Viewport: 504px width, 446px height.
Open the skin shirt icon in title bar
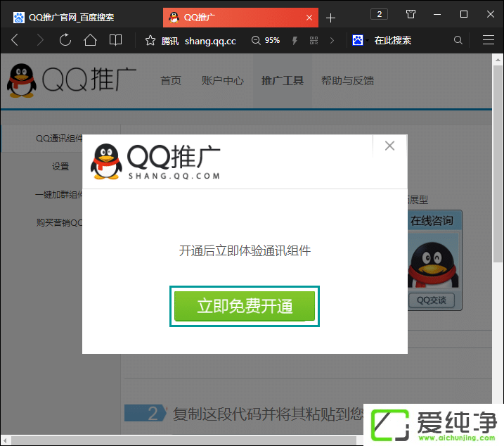(411, 14)
